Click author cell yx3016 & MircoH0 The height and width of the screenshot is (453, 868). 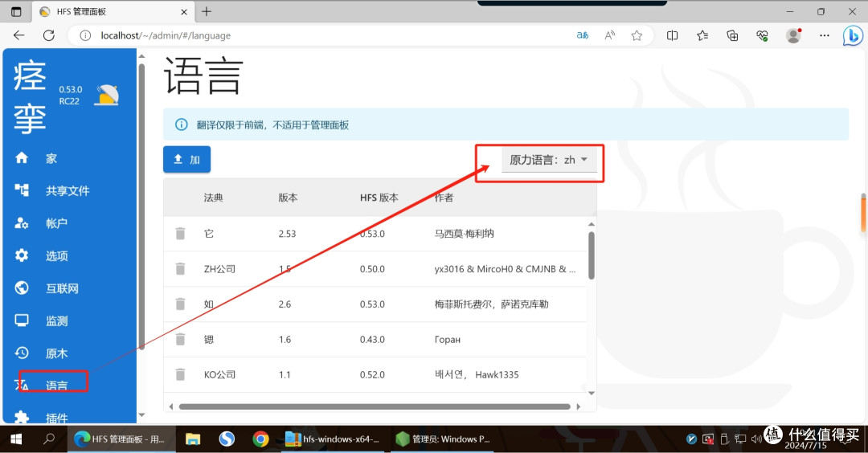click(505, 269)
